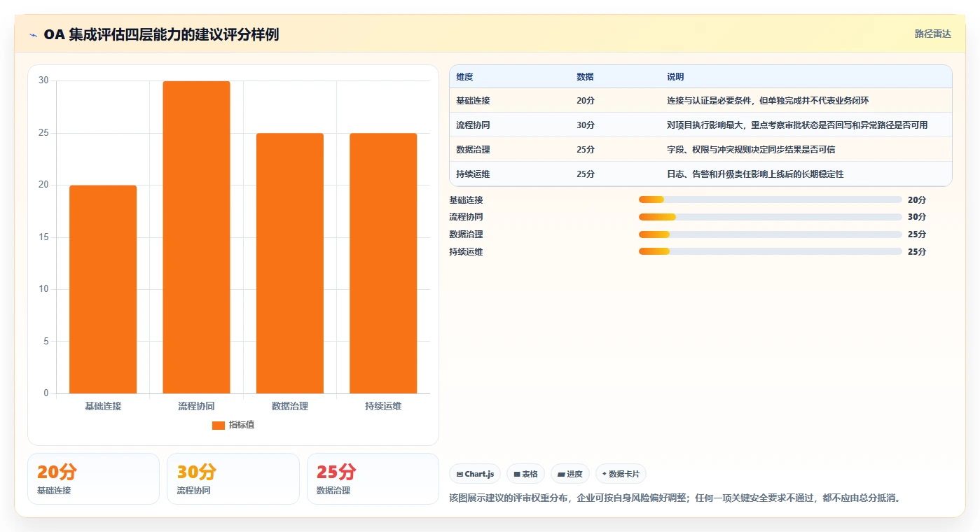This screenshot has height=532, width=980.
Task: Click the 流程协同 progress bar
Action: 770,217
